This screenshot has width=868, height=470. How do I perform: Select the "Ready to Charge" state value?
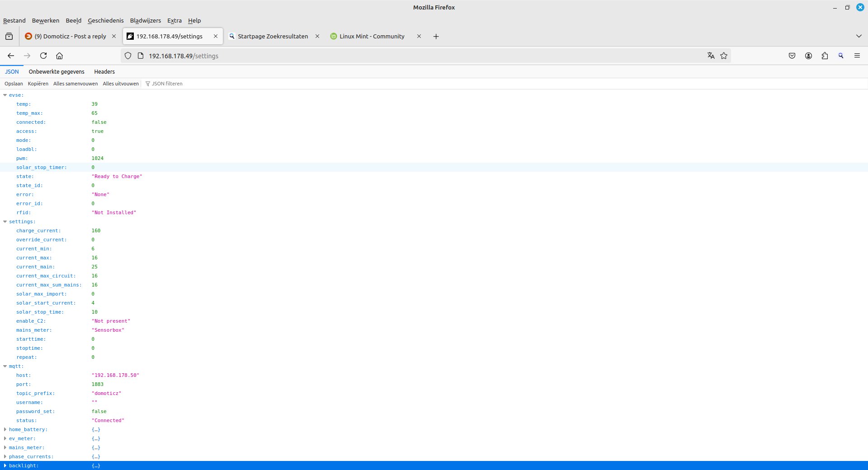(x=117, y=176)
